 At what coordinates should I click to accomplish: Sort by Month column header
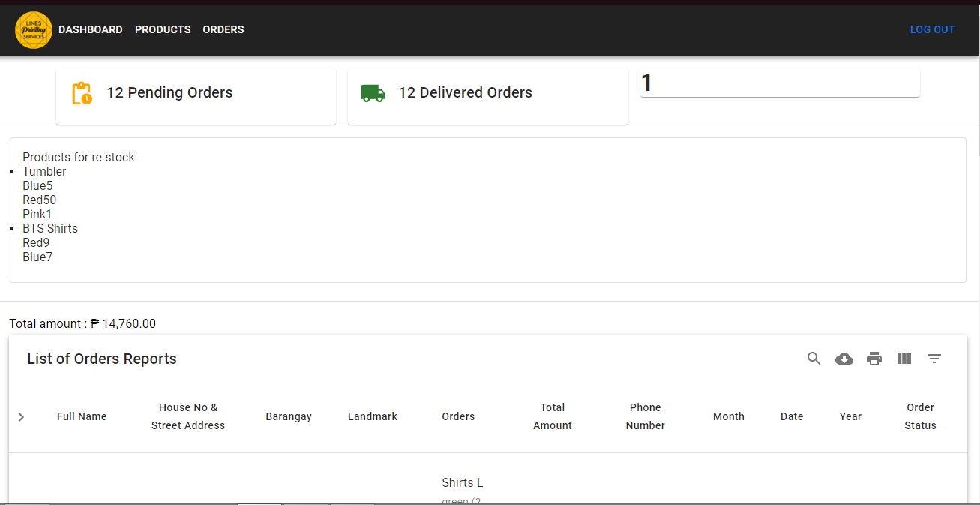729,416
